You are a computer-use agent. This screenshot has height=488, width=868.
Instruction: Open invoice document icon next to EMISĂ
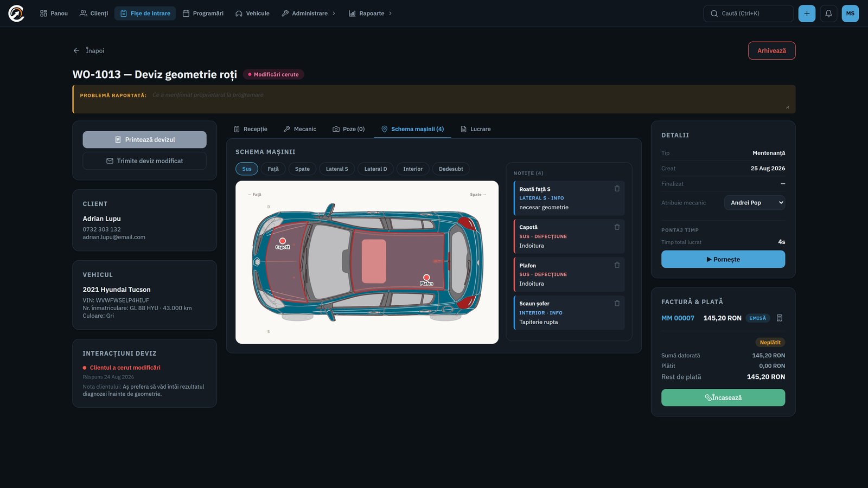[780, 318]
